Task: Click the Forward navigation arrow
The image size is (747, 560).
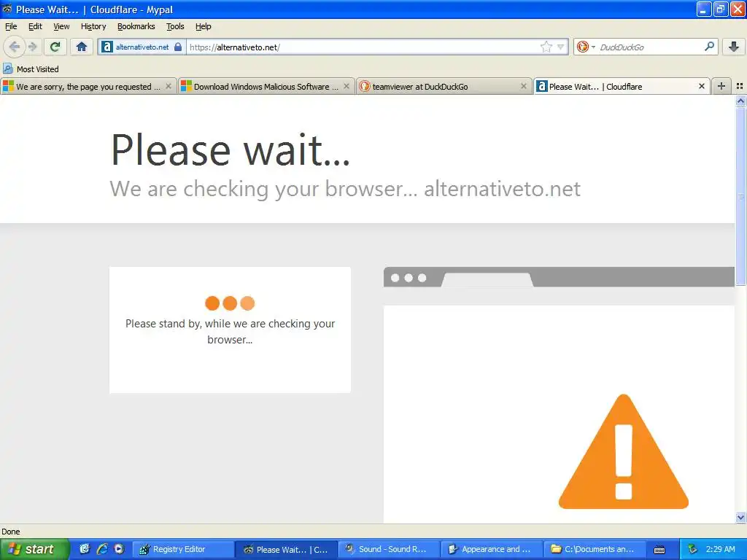Action: click(32, 47)
